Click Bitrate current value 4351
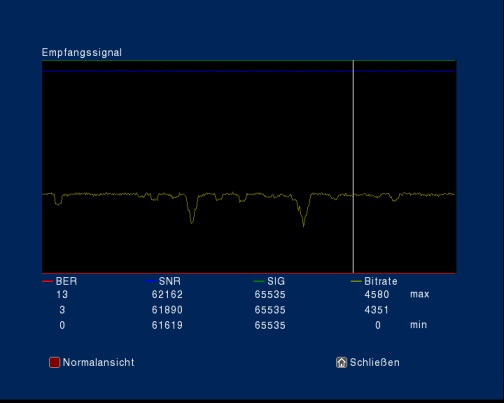The image size is (504, 403). tap(376, 310)
